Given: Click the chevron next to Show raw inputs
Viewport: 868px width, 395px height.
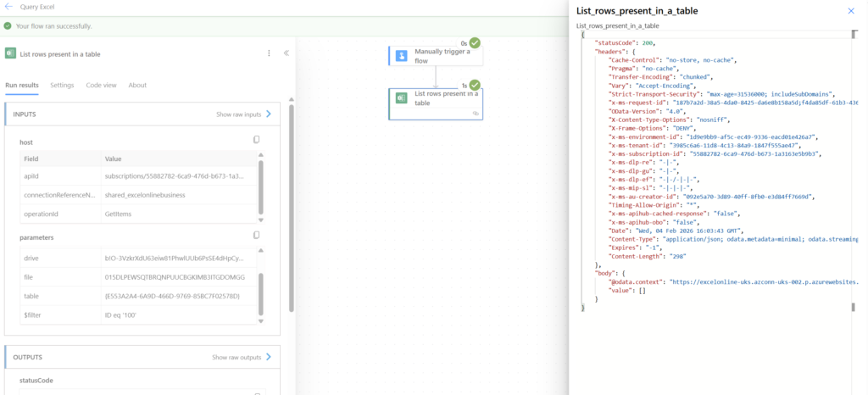Looking at the screenshot, I should click(x=269, y=114).
